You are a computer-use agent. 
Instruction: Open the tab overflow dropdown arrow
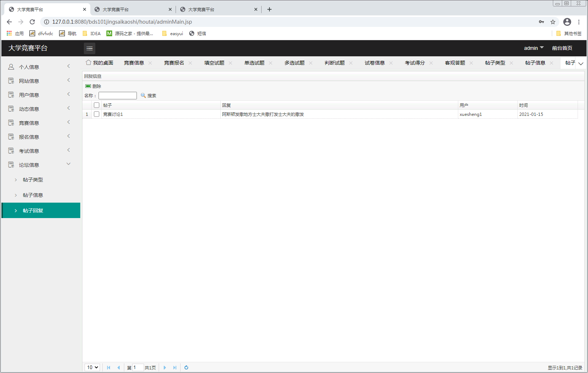pos(581,63)
